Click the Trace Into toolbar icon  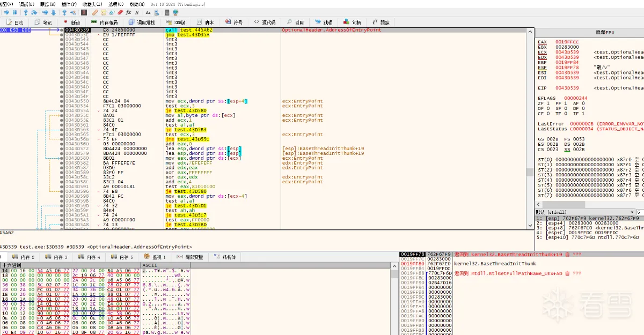coord(45,12)
